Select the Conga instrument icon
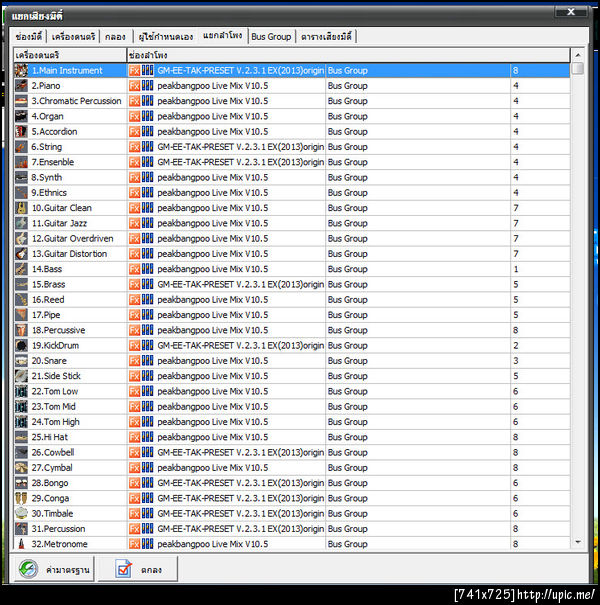 (x=21, y=498)
